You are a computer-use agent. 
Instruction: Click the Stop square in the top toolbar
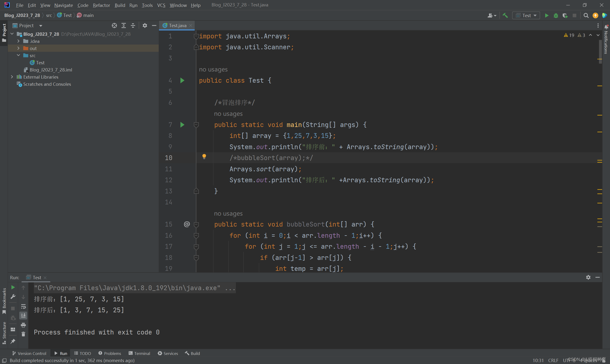click(574, 15)
